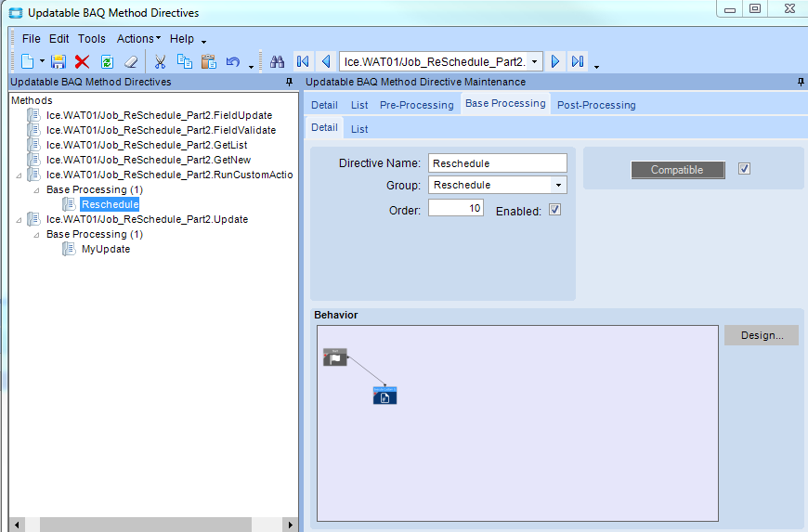The height and width of the screenshot is (532, 808).
Task: Click tree horizontal scrollbar right arrow
Action: [x=290, y=525]
